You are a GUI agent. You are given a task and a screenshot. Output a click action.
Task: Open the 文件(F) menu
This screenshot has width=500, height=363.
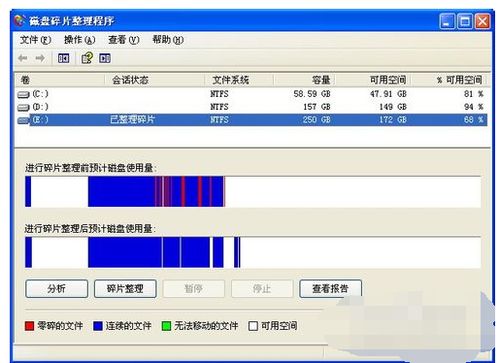tap(35, 40)
